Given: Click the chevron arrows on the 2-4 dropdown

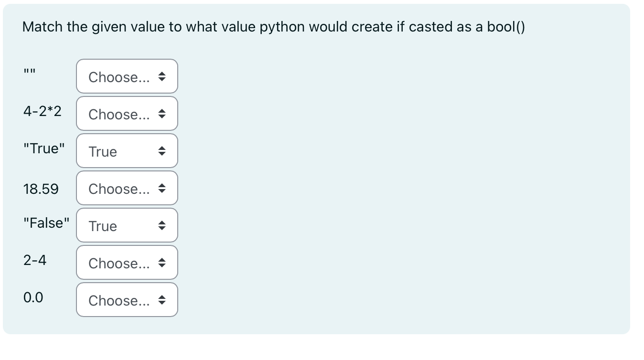Looking at the screenshot, I should (162, 262).
